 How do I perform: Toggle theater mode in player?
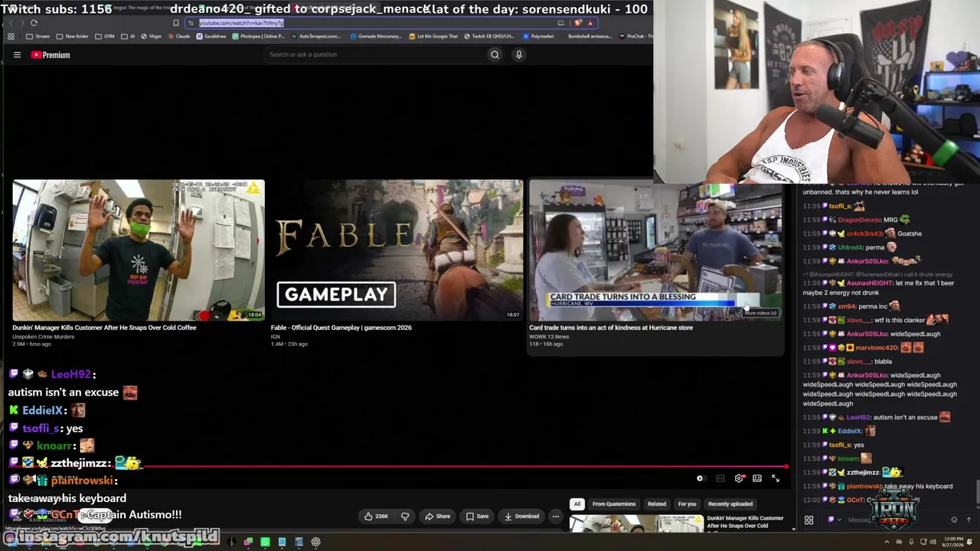pos(757,478)
